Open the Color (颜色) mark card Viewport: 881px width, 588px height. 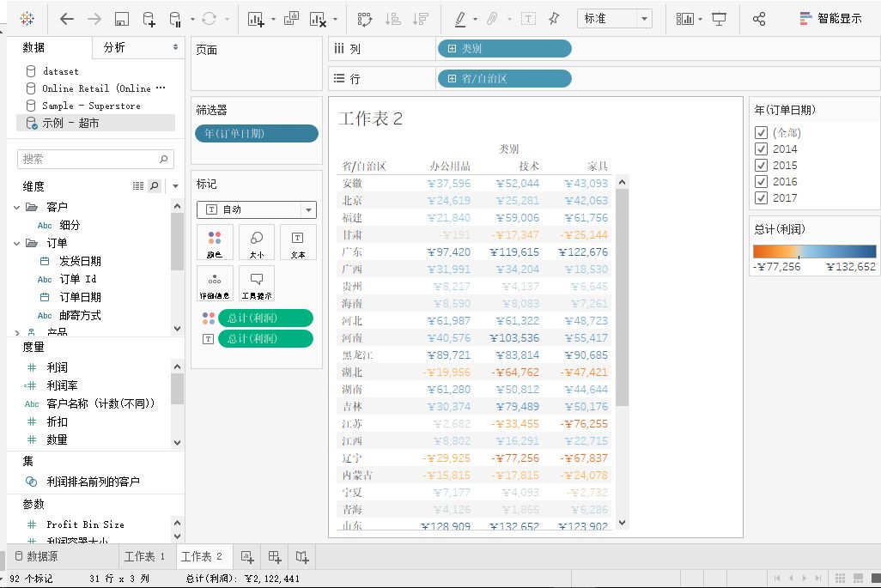215,243
